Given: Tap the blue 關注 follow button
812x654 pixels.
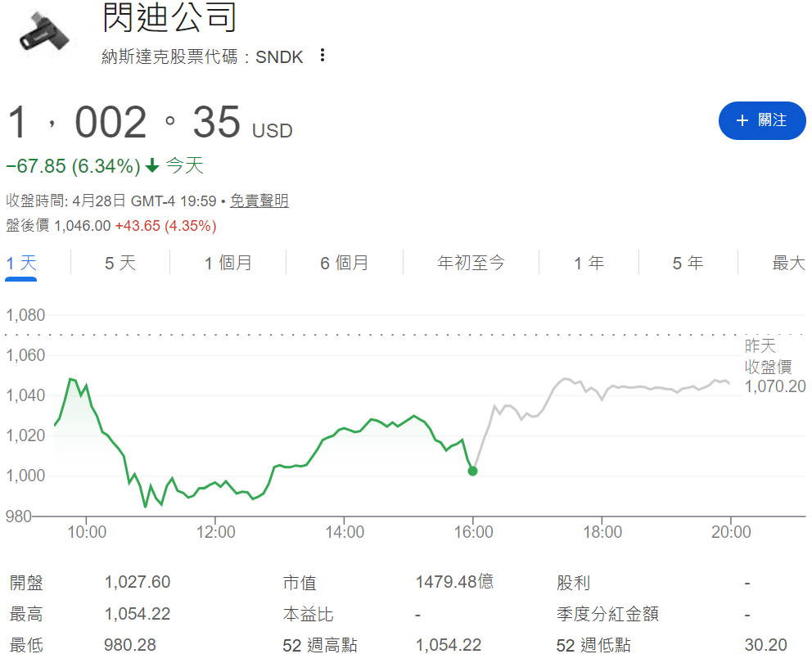Looking at the screenshot, I should (x=762, y=120).
